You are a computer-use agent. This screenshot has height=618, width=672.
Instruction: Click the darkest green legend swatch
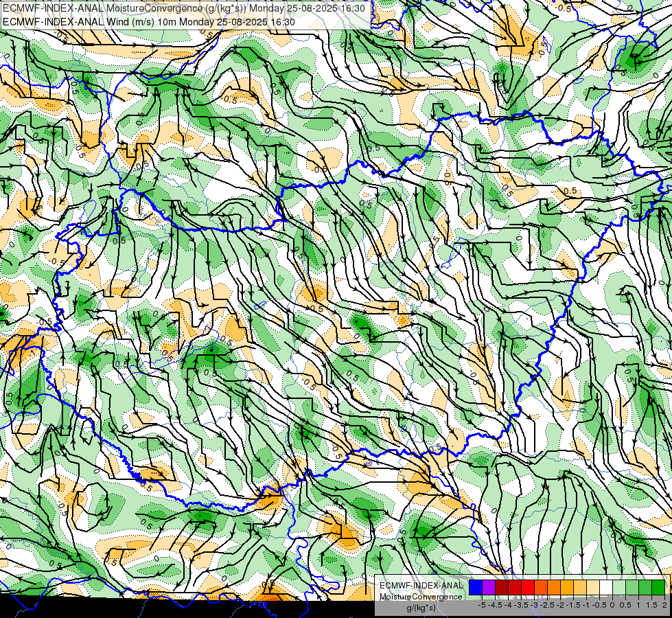pyautogui.click(x=658, y=587)
